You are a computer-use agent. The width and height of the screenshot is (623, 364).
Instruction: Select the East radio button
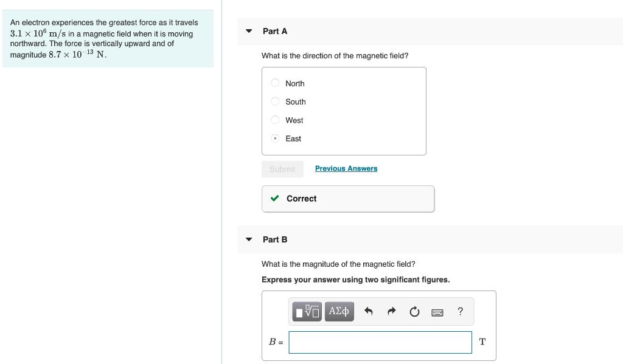pyautogui.click(x=276, y=139)
